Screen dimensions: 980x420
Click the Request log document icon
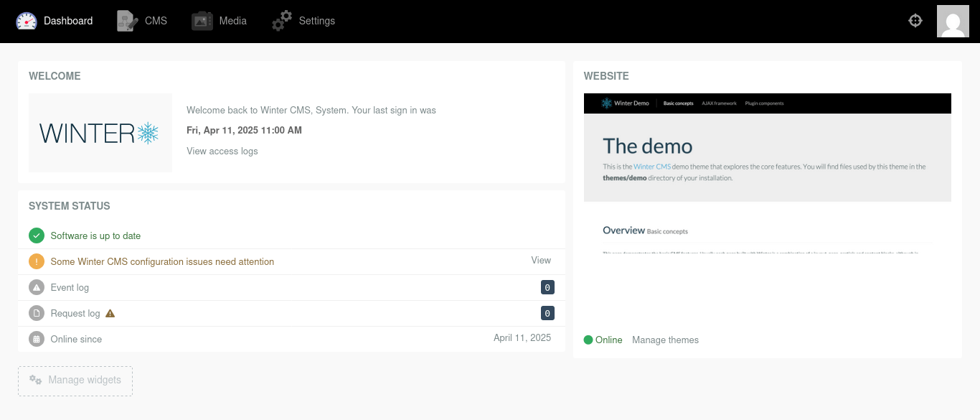[x=37, y=313]
